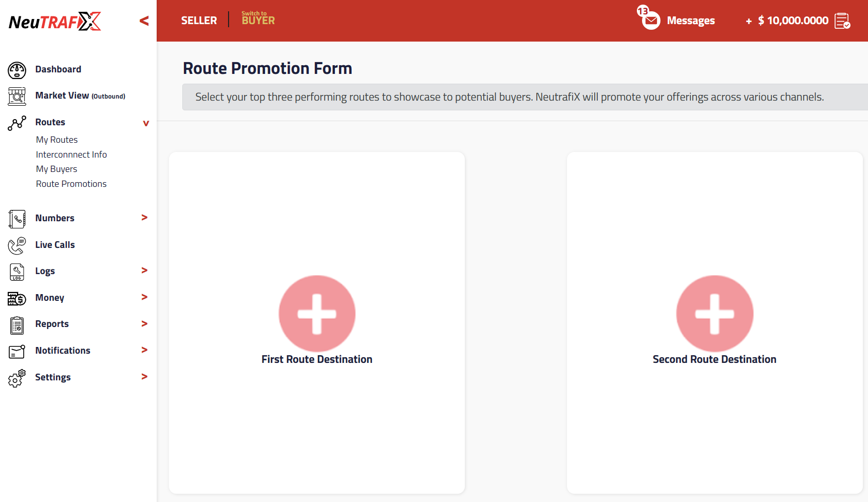Expand the Numbers submenu arrow
The image size is (868, 502).
[x=144, y=218]
